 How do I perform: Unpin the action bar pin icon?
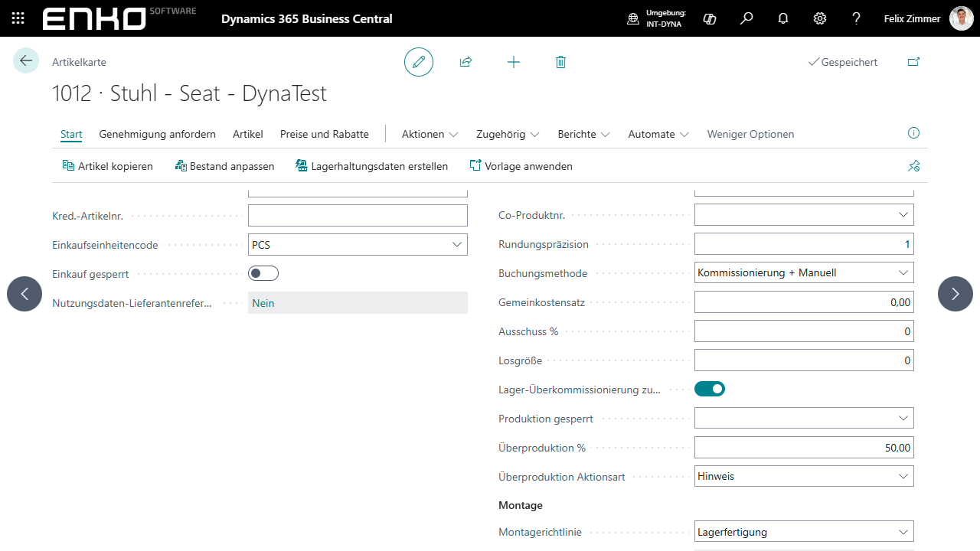[913, 166]
